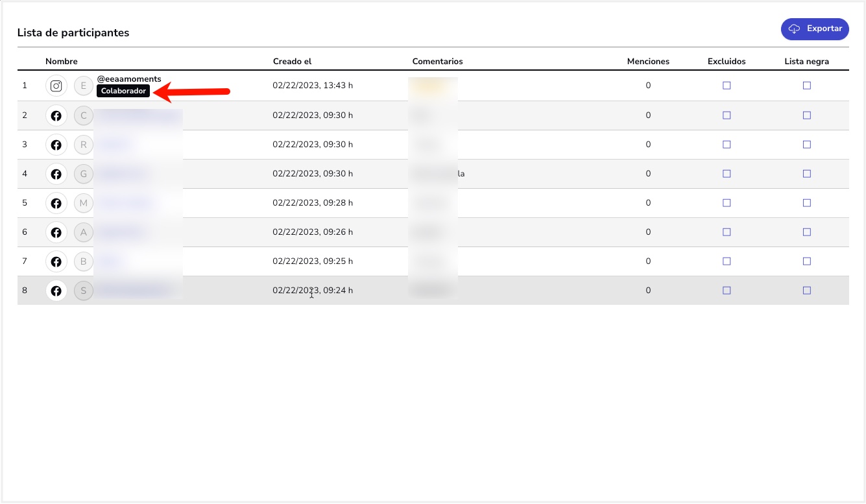Click the date 02/22/2023, 09:28 h

pyautogui.click(x=313, y=203)
